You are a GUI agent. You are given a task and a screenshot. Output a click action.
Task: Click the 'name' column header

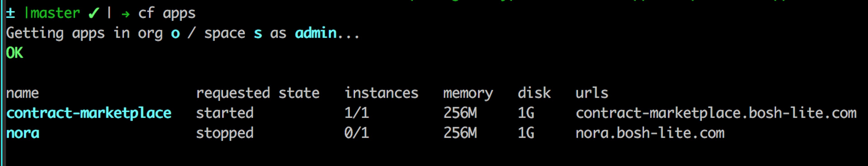[x=23, y=93]
